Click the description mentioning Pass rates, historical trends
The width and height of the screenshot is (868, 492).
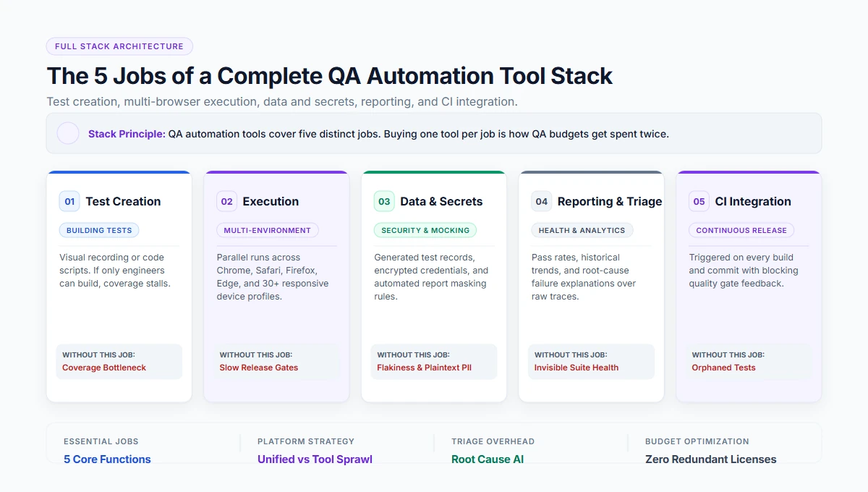[x=584, y=277]
